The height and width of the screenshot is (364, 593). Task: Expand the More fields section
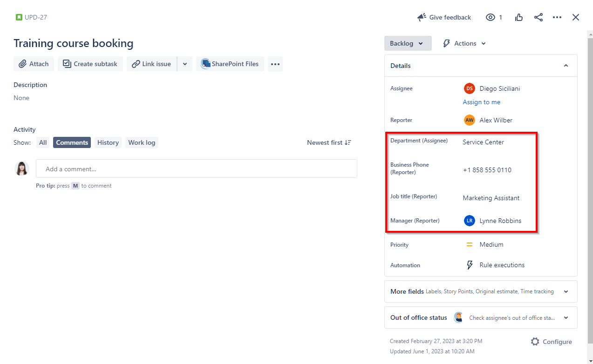[x=566, y=291]
